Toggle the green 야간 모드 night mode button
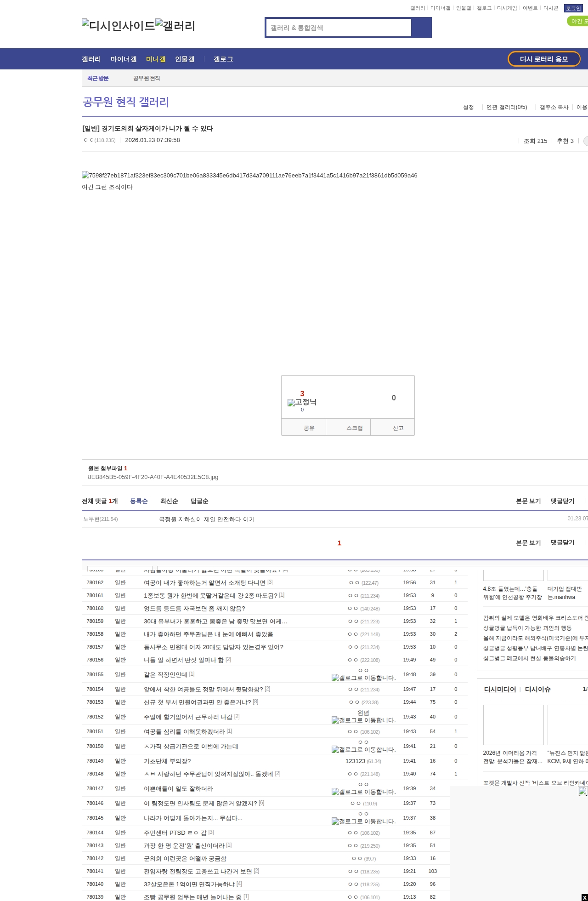 578,21
